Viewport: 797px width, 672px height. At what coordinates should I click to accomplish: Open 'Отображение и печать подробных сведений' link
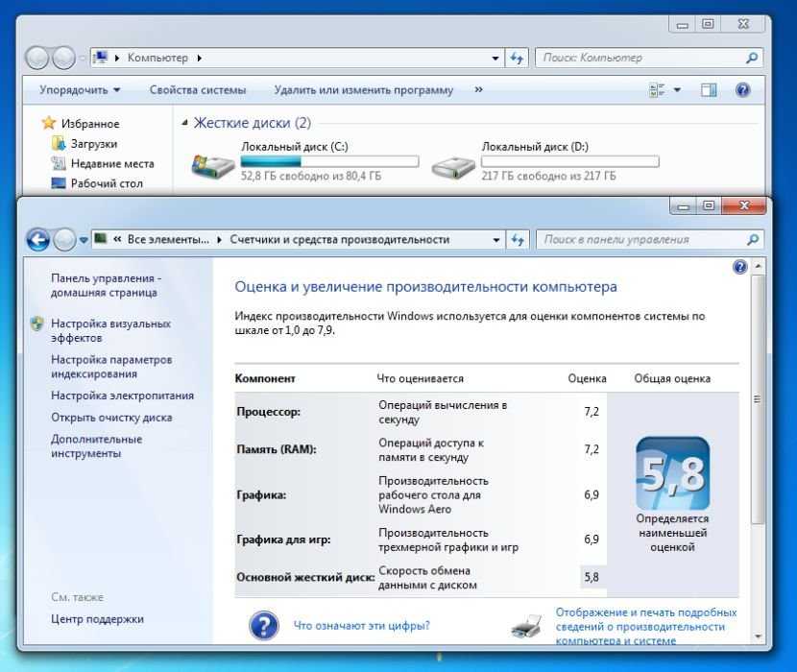click(x=645, y=626)
